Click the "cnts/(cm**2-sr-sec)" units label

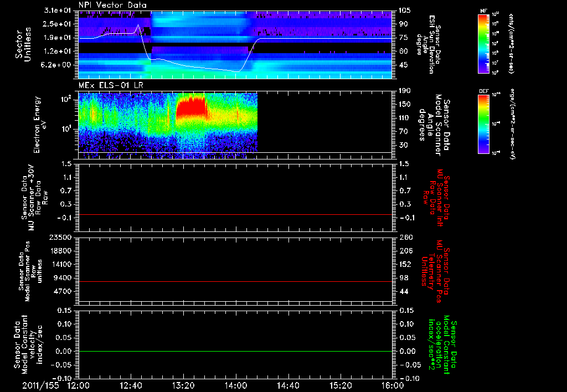(x=511, y=43)
